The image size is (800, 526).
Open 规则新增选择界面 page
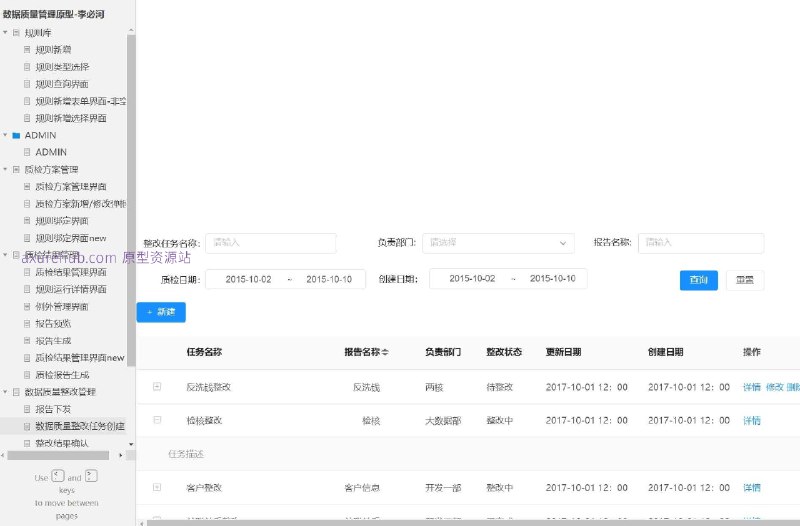point(71,118)
